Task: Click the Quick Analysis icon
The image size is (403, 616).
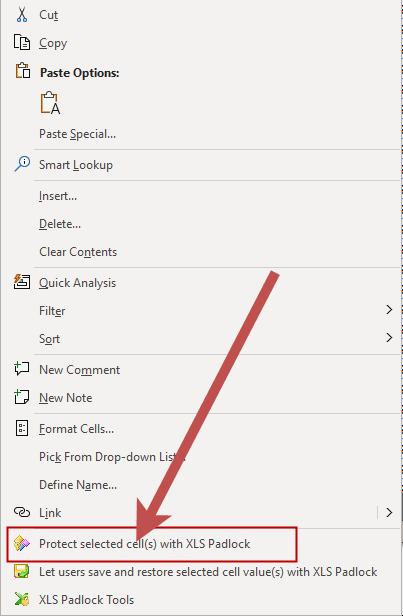Action: [22, 282]
